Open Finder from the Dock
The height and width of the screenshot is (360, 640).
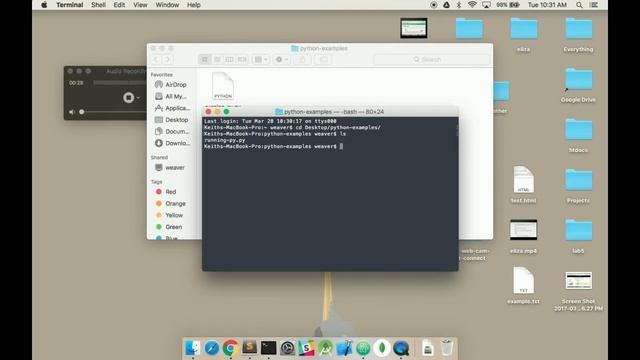(x=192, y=348)
